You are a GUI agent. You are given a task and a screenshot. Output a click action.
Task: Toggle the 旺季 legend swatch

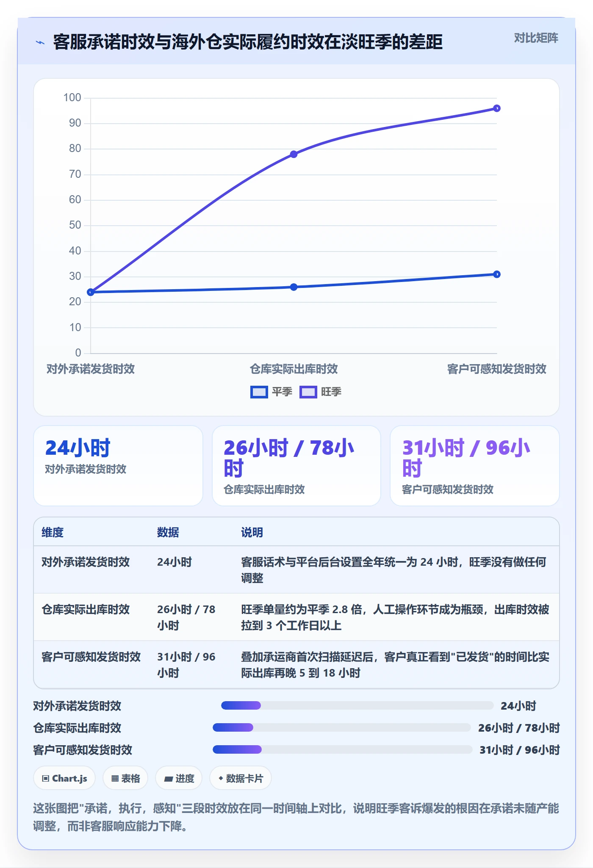pos(308,392)
